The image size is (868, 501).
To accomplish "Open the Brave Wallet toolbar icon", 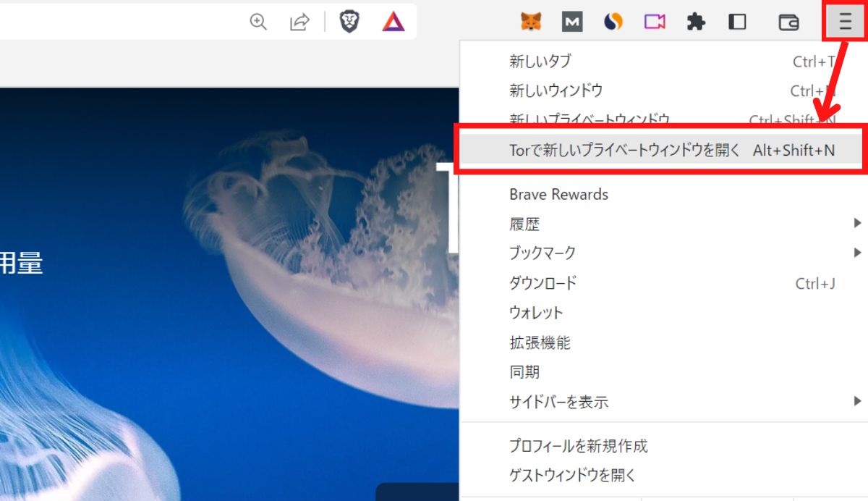I will point(788,22).
